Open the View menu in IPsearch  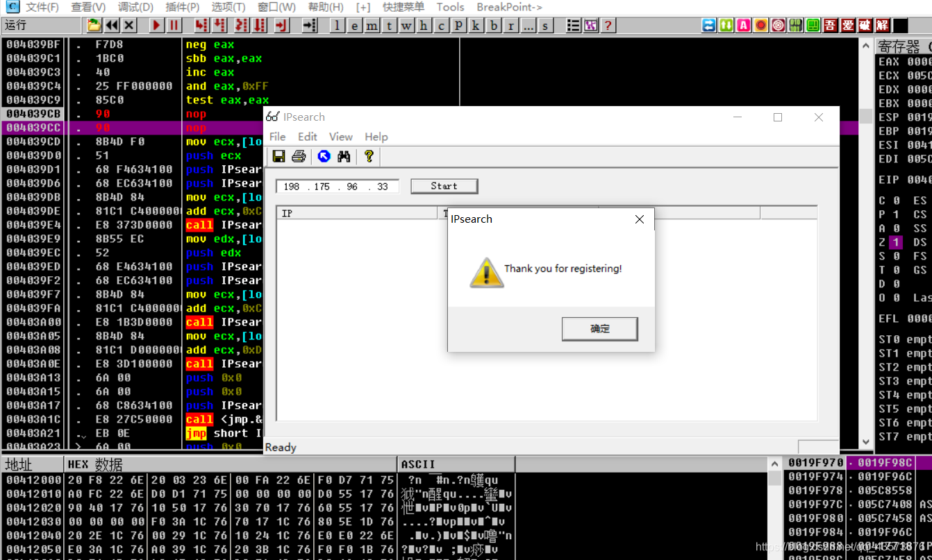[x=340, y=137]
